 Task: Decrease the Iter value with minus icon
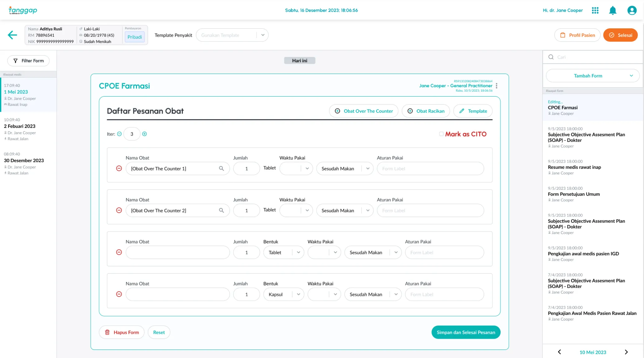click(119, 134)
